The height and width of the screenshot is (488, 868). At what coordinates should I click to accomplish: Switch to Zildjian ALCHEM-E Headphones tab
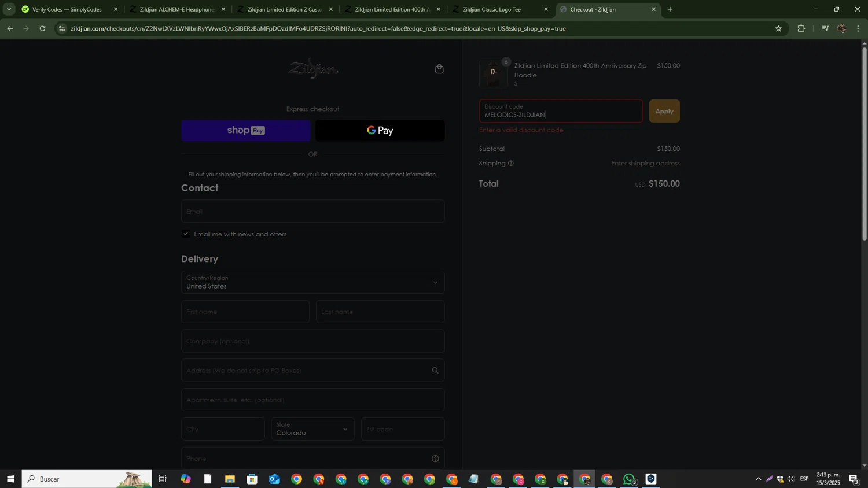point(176,9)
